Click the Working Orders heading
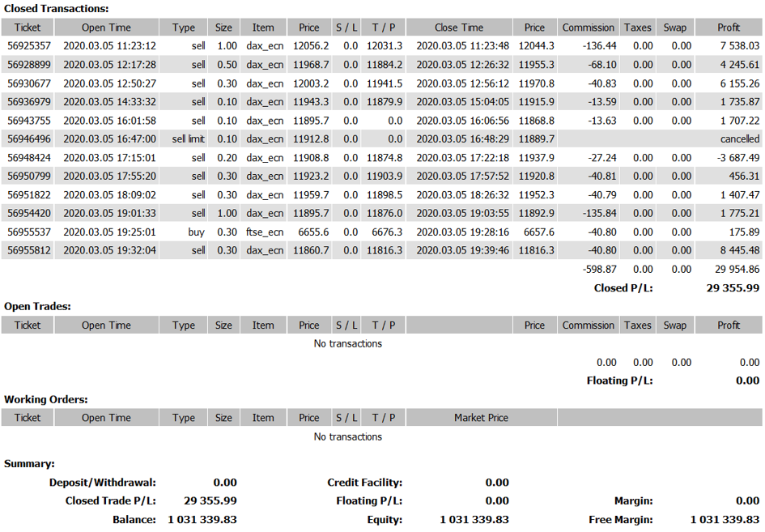The image size is (765, 532). pyautogui.click(x=46, y=399)
